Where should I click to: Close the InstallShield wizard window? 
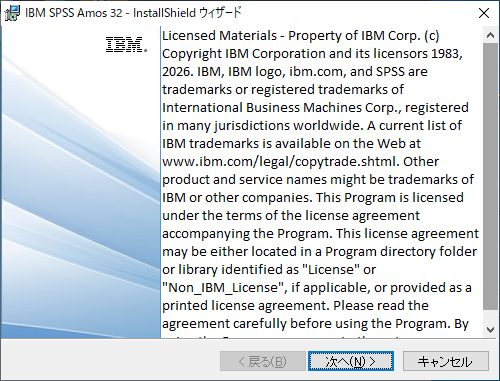coord(484,13)
